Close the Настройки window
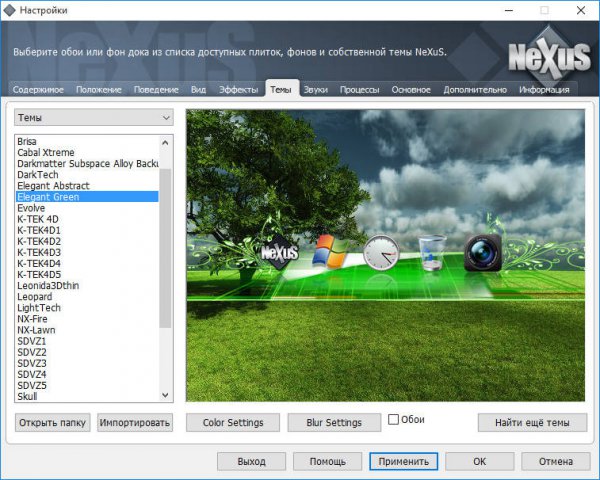Image resolution: width=600 pixels, height=480 pixels. [x=581, y=10]
